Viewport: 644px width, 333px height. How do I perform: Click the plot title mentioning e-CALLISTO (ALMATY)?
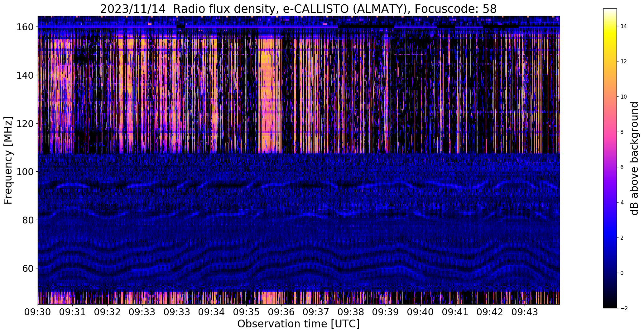298,9
